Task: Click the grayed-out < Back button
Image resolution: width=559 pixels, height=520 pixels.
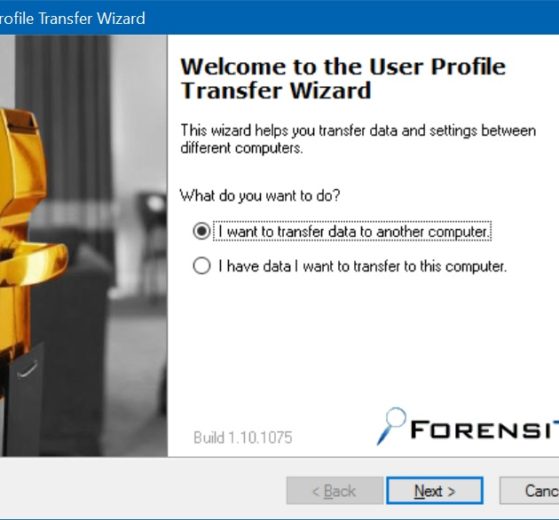Action: (x=334, y=491)
